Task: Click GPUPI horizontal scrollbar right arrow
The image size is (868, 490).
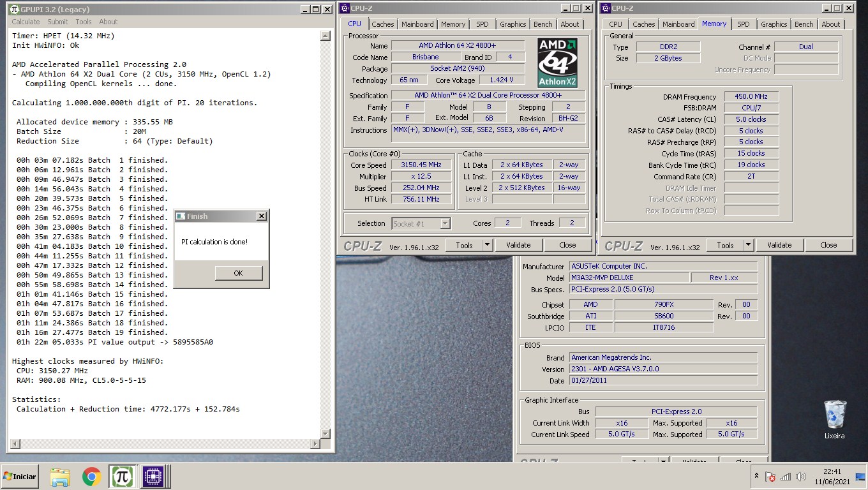Action: [315, 444]
